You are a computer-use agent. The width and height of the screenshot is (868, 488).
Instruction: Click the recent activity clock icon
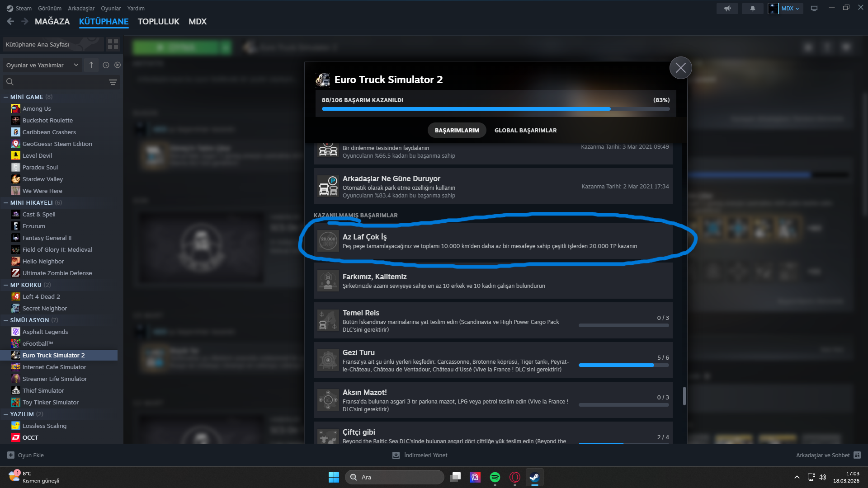(x=106, y=65)
